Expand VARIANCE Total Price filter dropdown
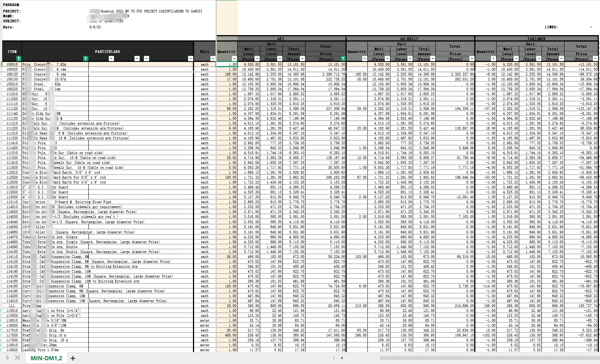 595,59
